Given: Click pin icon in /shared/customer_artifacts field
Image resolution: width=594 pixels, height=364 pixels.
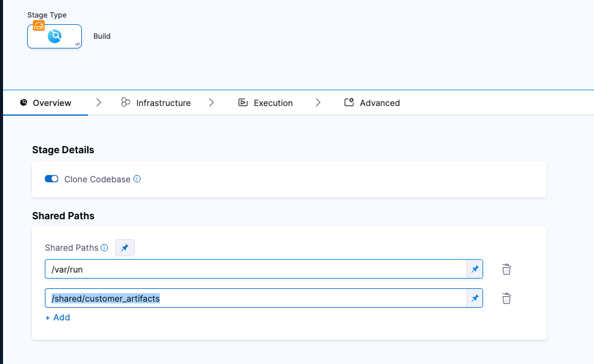Looking at the screenshot, I should coord(475,298).
